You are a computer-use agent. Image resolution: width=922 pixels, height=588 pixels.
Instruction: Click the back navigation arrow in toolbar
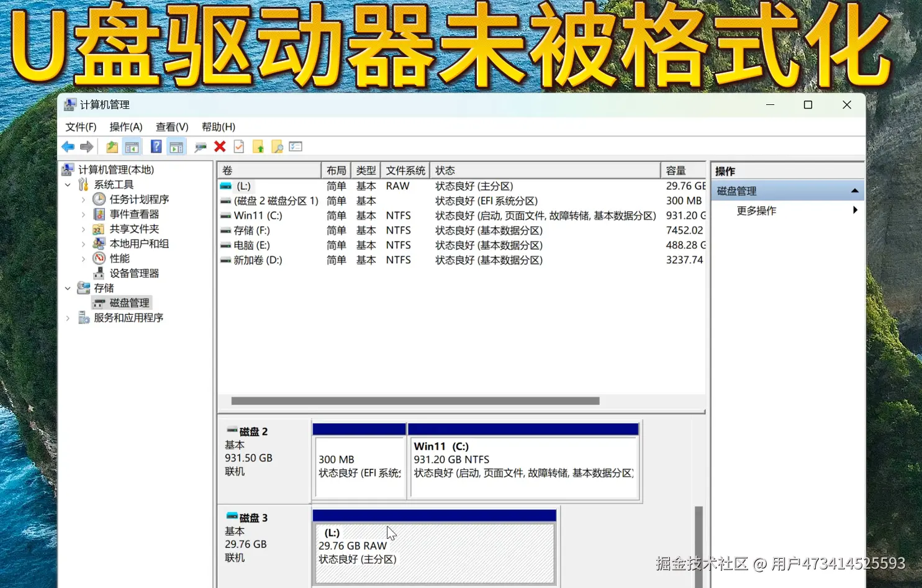[68, 146]
